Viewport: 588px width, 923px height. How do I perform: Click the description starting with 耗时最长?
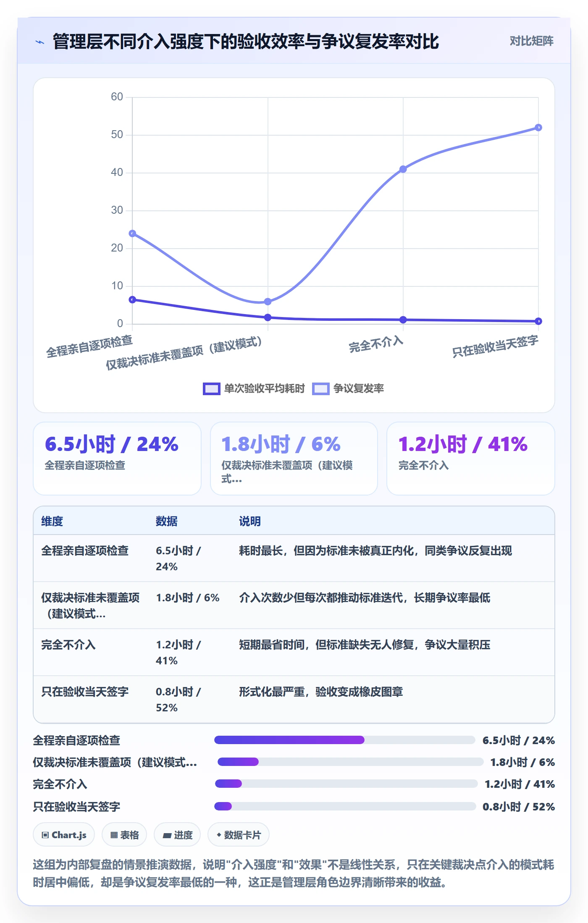[x=375, y=551]
